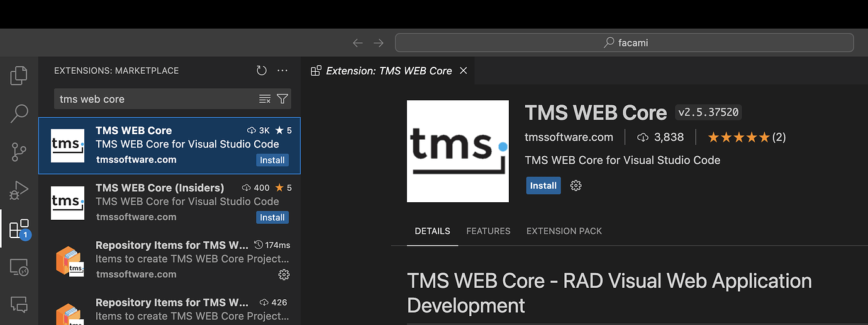868x325 pixels.
Task: Install TMS WEB Core from list
Action: [272, 160]
